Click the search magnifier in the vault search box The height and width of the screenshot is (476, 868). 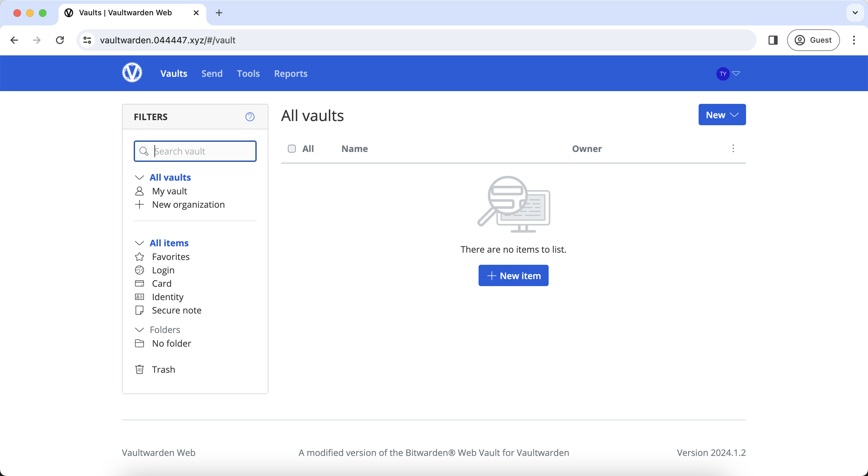[144, 151]
